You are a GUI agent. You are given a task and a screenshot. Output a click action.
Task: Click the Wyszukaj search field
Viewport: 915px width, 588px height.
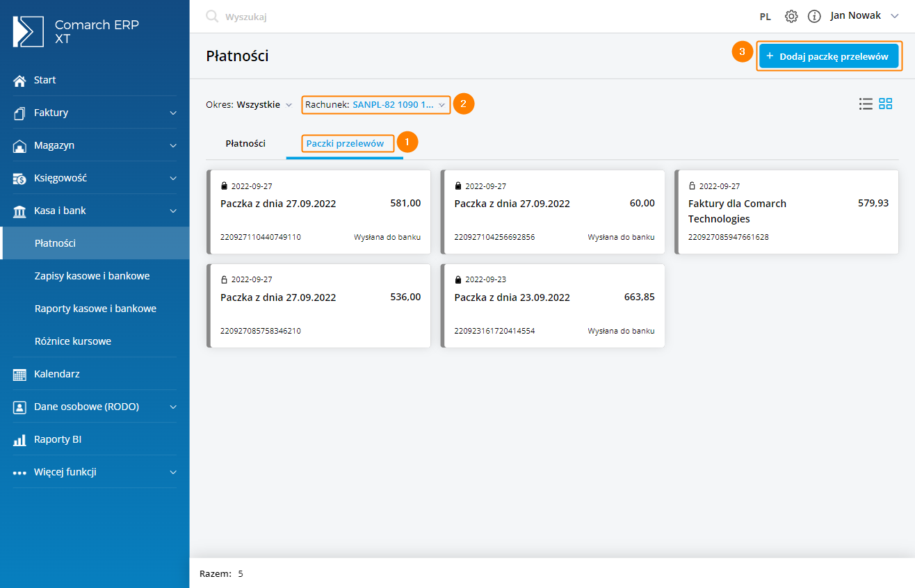click(x=348, y=17)
